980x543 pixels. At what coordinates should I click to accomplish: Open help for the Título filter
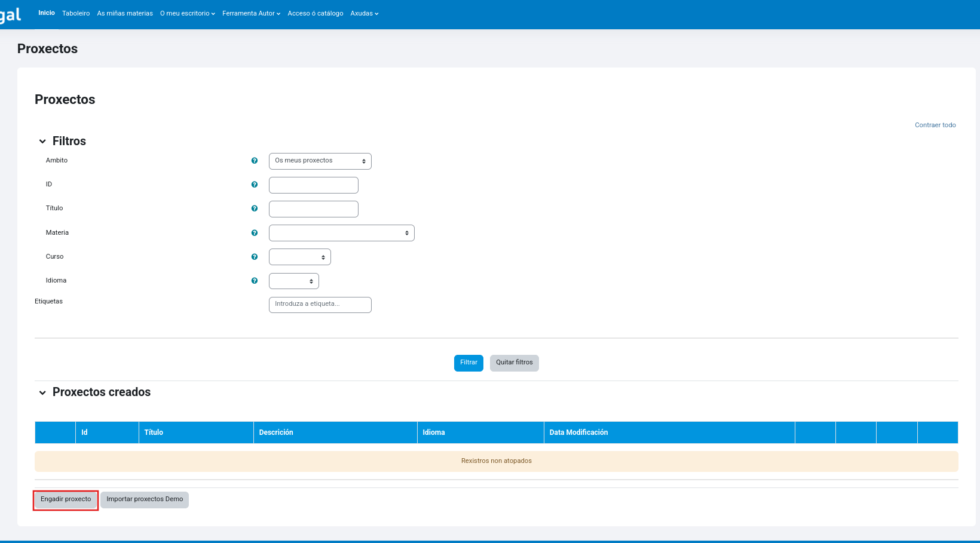pyautogui.click(x=255, y=208)
